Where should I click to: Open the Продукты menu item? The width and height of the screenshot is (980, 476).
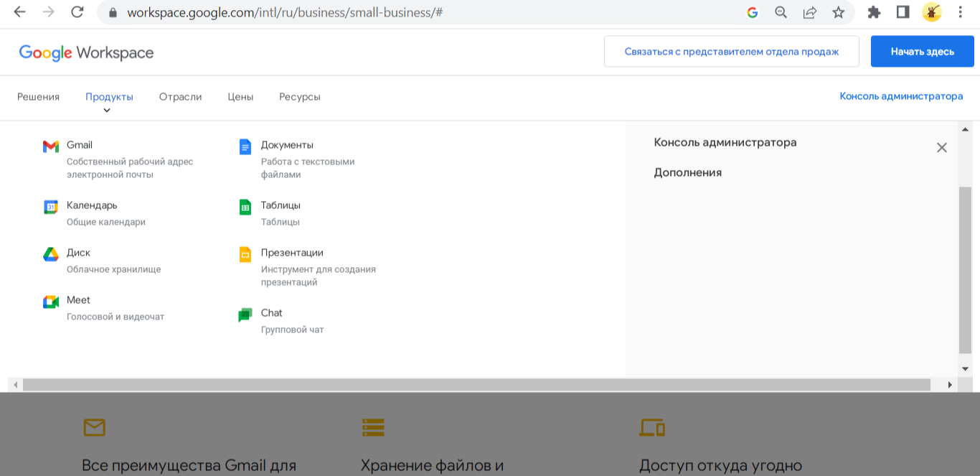(x=109, y=97)
